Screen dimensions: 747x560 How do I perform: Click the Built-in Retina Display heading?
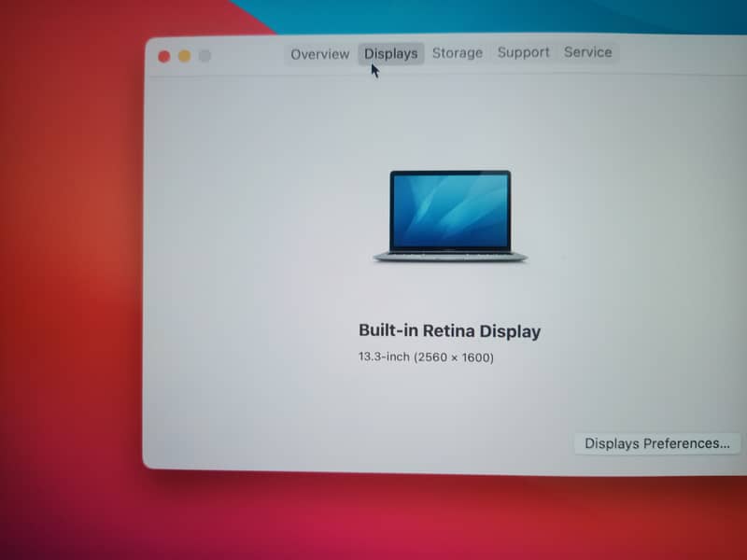pyautogui.click(x=449, y=331)
